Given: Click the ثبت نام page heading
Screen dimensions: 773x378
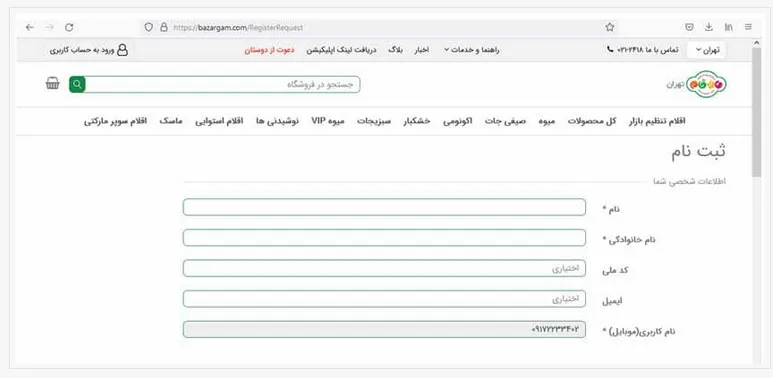Looking at the screenshot, I should [698, 152].
